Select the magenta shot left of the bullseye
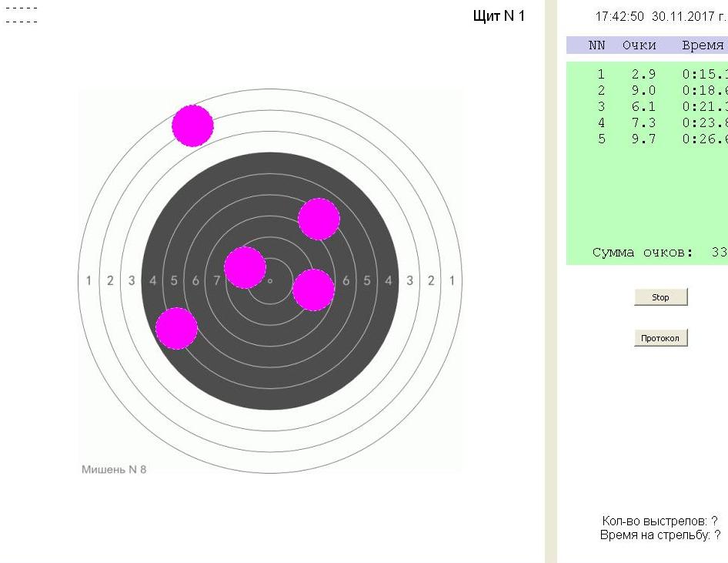 tap(245, 267)
